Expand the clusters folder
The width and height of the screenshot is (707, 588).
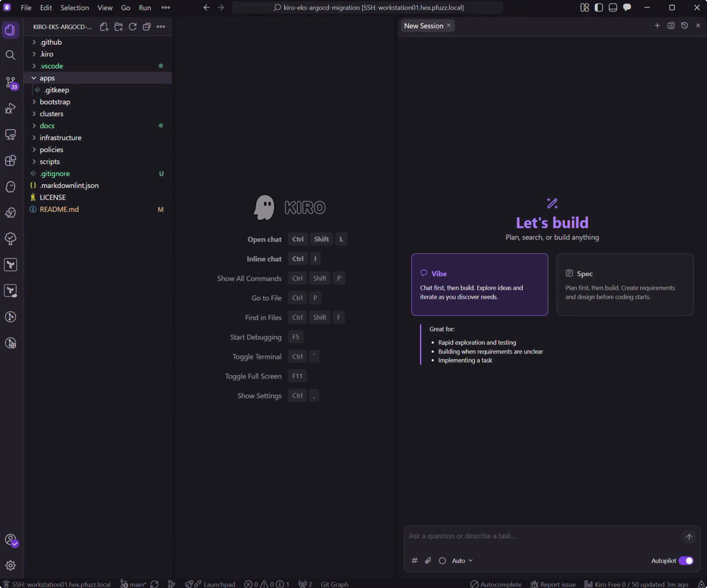pos(98,114)
